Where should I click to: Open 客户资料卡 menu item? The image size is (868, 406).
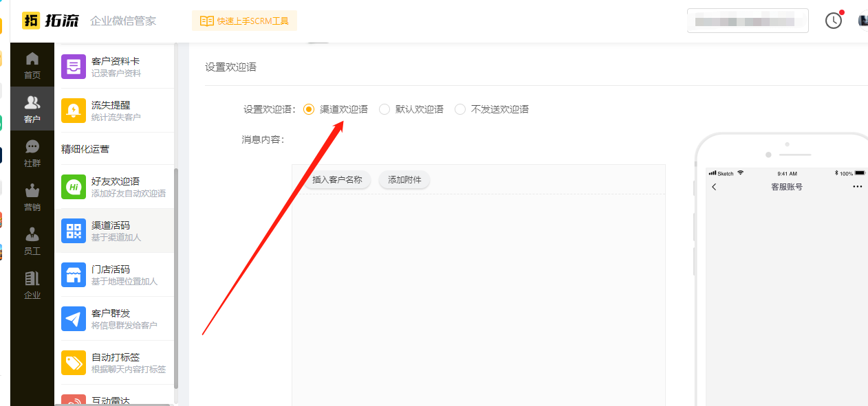[x=114, y=67]
